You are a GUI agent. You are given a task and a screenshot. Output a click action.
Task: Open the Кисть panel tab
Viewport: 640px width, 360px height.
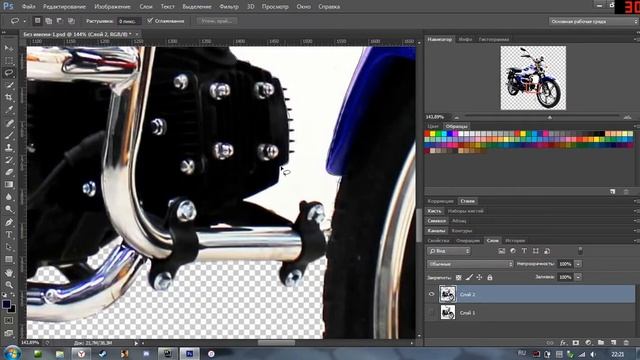pos(434,211)
